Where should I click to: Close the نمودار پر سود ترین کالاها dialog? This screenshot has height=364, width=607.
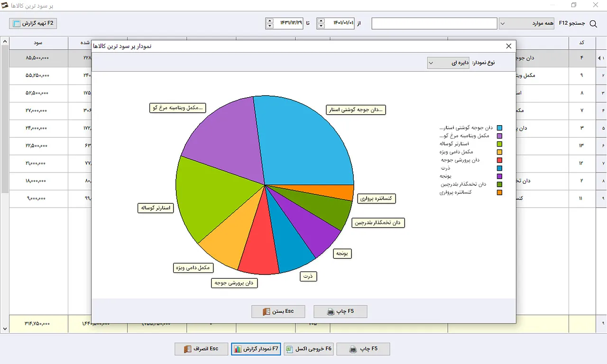pyautogui.click(x=509, y=46)
